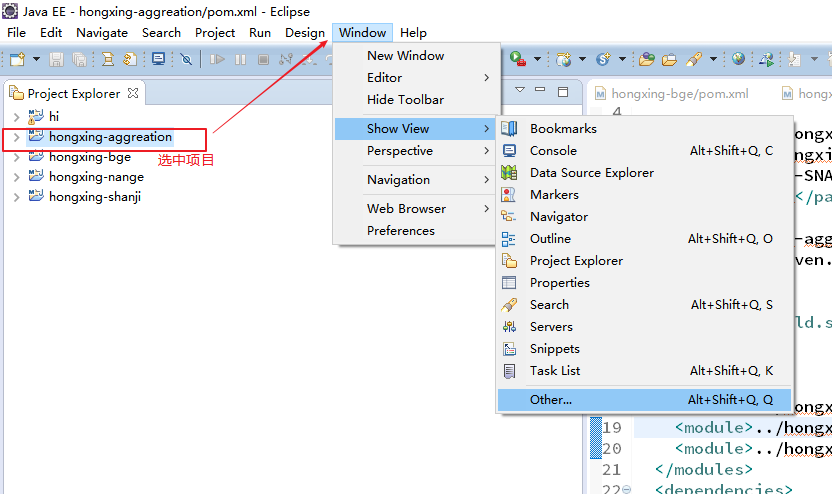Expand the hongxing-shanji project node
Viewport: 832px width, 494px height.
click(x=16, y=197)
